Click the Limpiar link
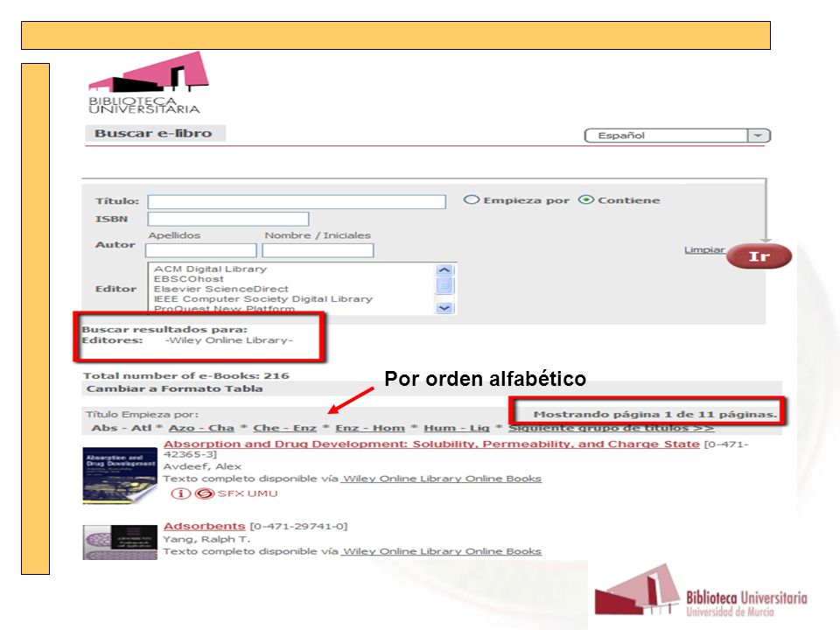This screenshot has width=840, height=630. (704, 250)
